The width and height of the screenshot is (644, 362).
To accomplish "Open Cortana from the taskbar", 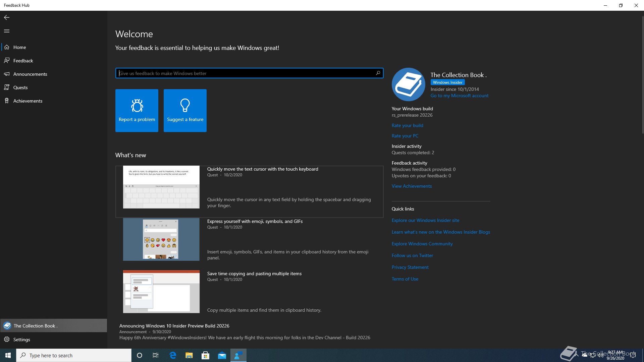I will [x=140, y=355].
